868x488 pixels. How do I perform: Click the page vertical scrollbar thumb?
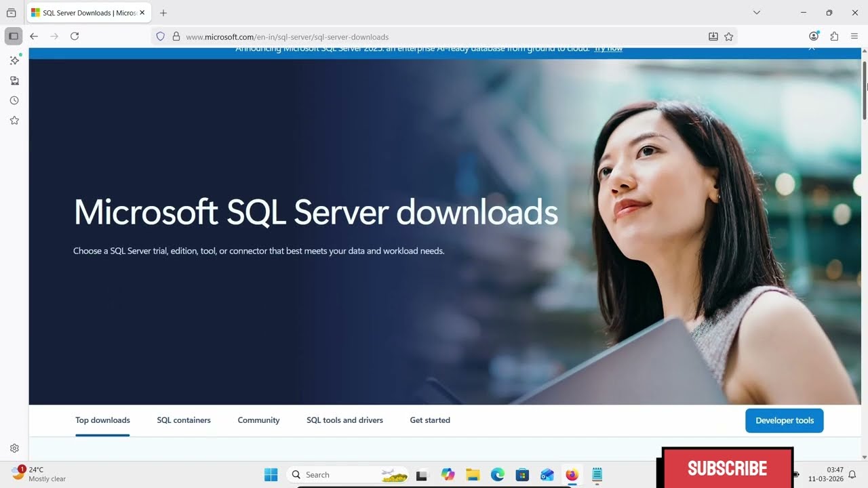[x=864, y=91]
